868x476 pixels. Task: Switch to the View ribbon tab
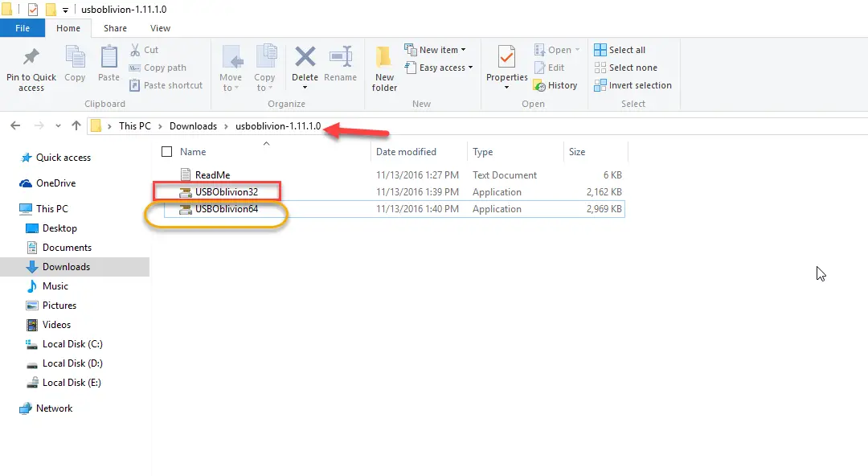click(160, 28)
